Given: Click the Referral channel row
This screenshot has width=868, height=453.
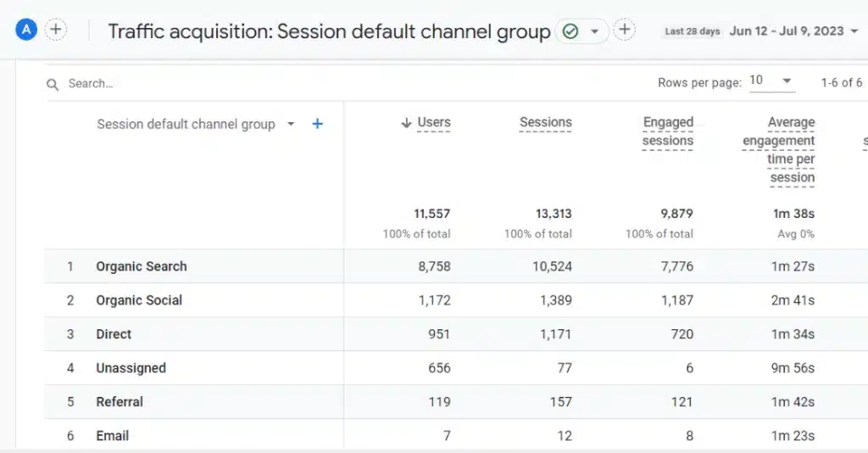Looking at the screenshot, I should click(x=120, y=402).
